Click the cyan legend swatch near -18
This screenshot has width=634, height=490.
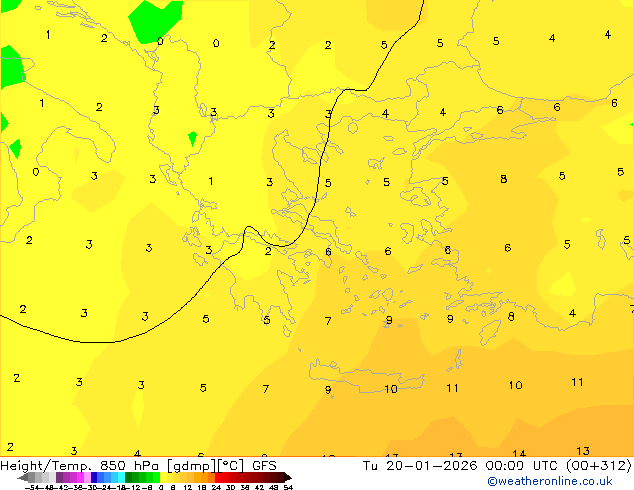[x=121, y=477]
